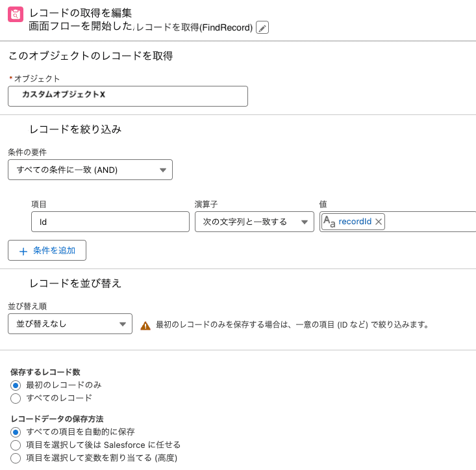Screen dimensions: 476x470
Task: Click the recordId value link
Action: coord(355,222)
